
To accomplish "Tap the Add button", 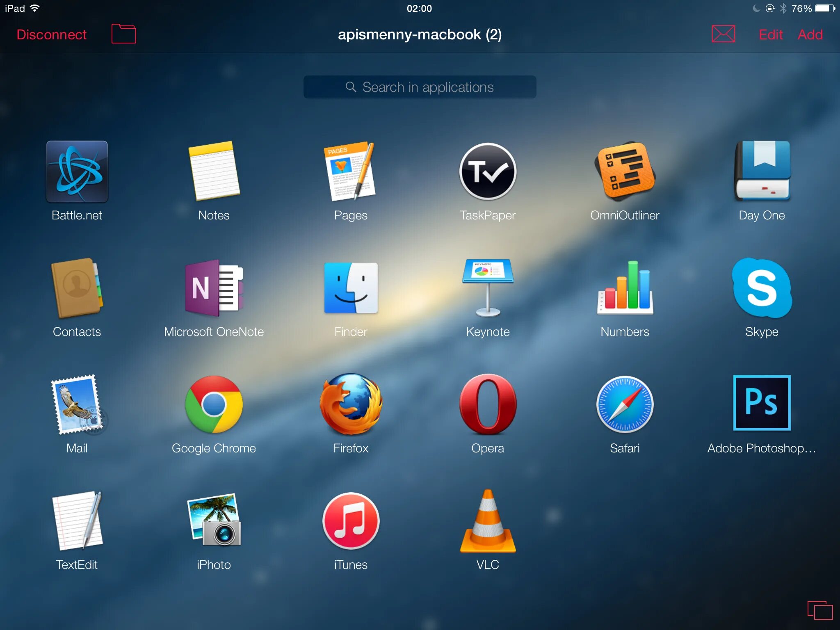I will (x=810, y=34).
